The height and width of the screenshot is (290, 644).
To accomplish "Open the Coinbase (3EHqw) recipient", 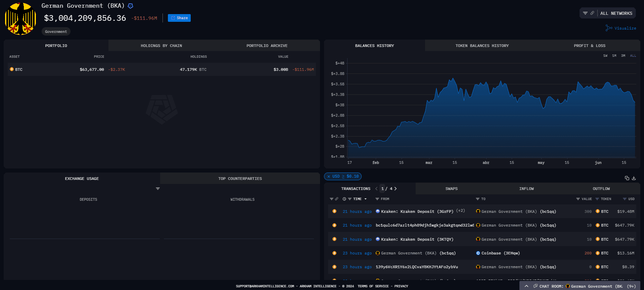I will click(501, 253).
